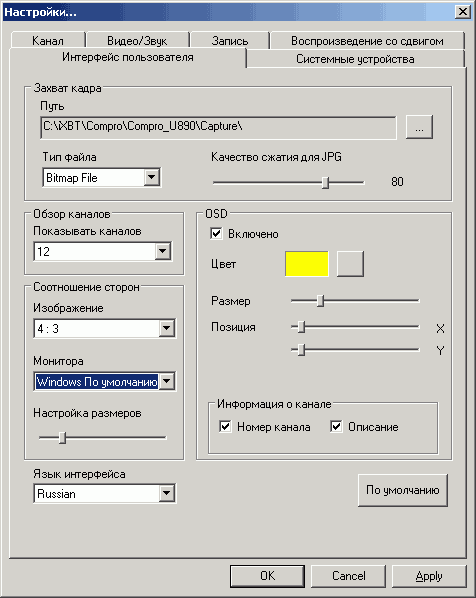Toggle the Описание checkbox
The width and height of the screenshot is (476, 598).
(336, 426)
